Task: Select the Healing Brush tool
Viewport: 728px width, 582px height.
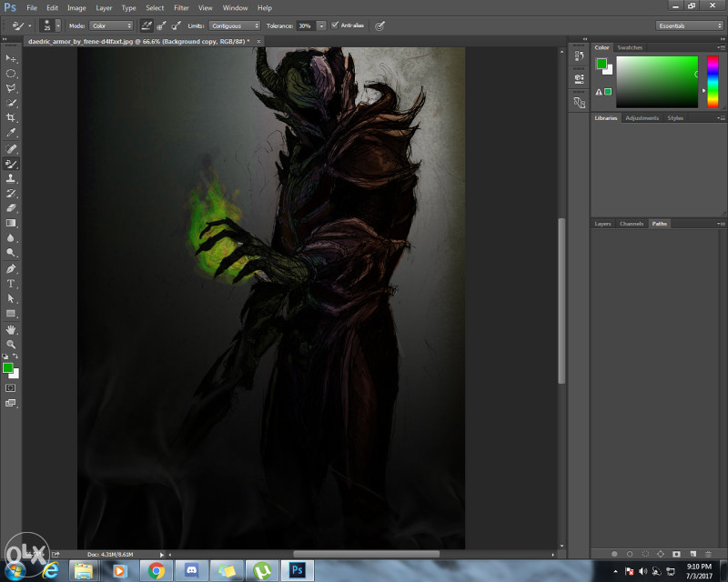Action: [11, 149]
